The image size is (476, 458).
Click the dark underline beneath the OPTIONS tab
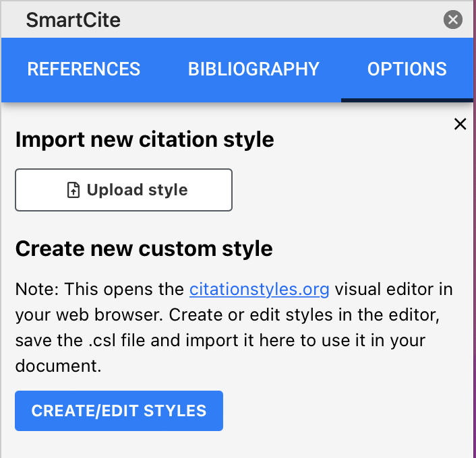coord(407,100)
